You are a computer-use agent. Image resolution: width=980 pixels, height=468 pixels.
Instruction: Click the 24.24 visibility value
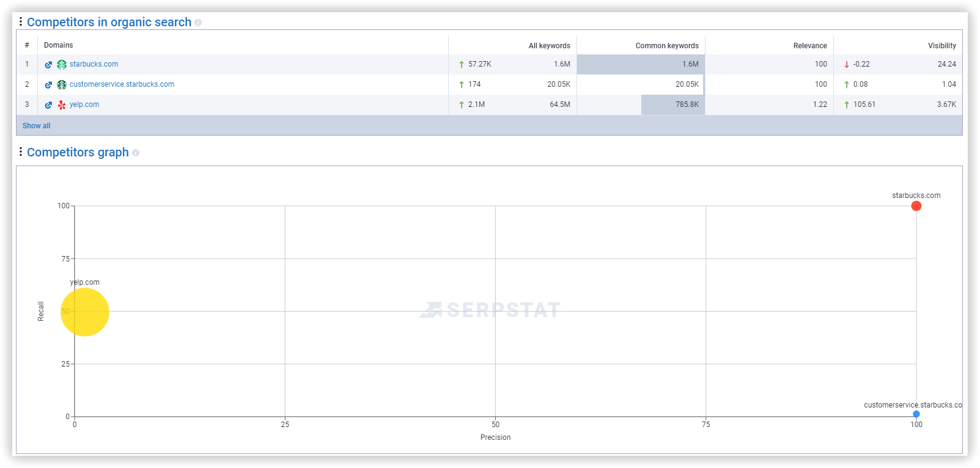click(x=947, y=64)
